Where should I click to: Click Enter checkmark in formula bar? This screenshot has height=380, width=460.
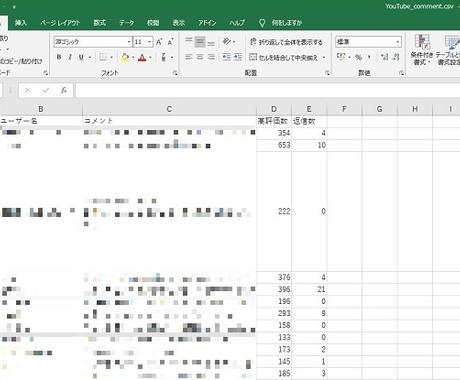(46, 90)
